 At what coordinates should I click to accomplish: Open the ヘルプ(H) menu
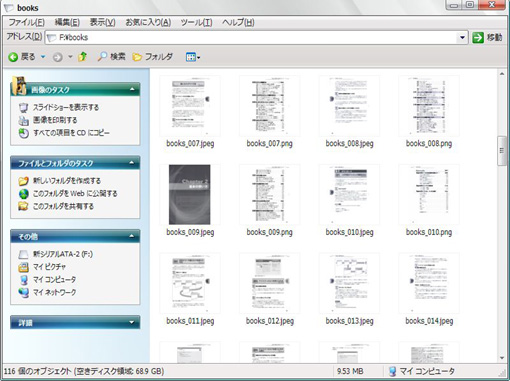(238, 22)
